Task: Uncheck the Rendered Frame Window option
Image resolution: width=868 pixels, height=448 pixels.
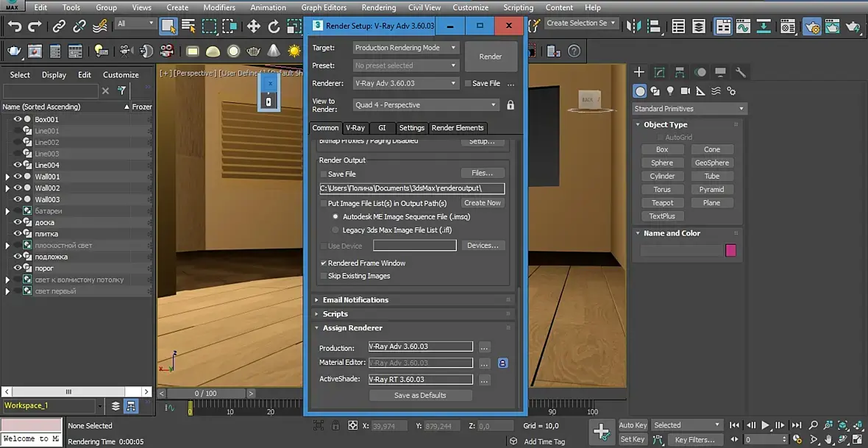Action: click(324, 263)
